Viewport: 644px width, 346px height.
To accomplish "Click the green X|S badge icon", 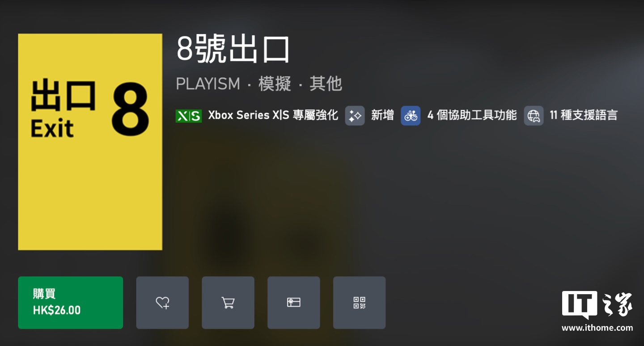I will pos(189,116).
